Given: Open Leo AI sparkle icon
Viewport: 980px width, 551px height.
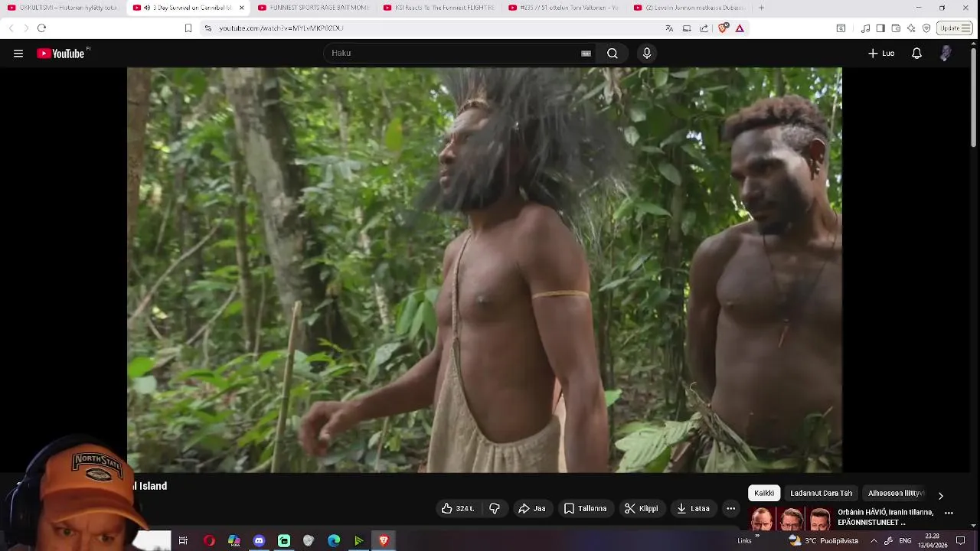Looking at the screenshot, I should 911,28.
